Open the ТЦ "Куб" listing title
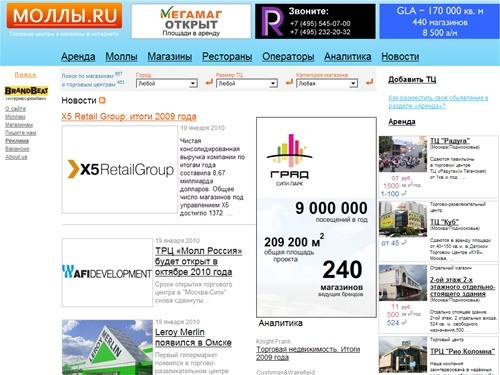Image resolution: width=500 pixels, height=375 pixels. [444, 222]
